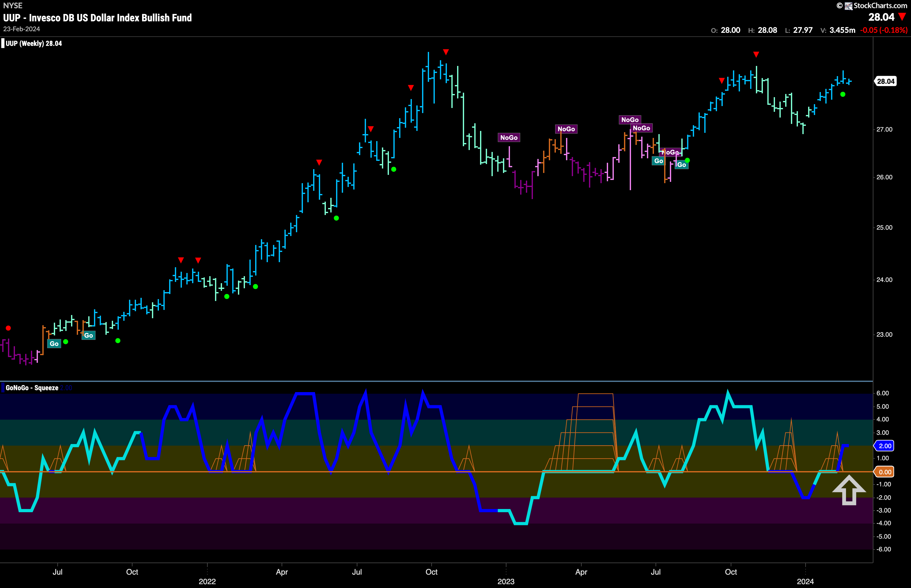Viewport: 911px width, 588px height.
Task: Click the red change value -0.05 (-0.18%)
Action: tap(884, 30)
